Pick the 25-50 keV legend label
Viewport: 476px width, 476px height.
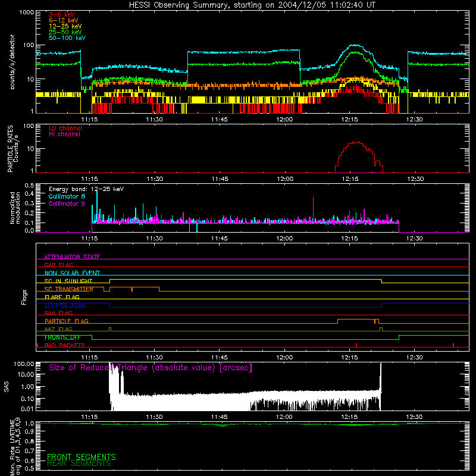65,32
